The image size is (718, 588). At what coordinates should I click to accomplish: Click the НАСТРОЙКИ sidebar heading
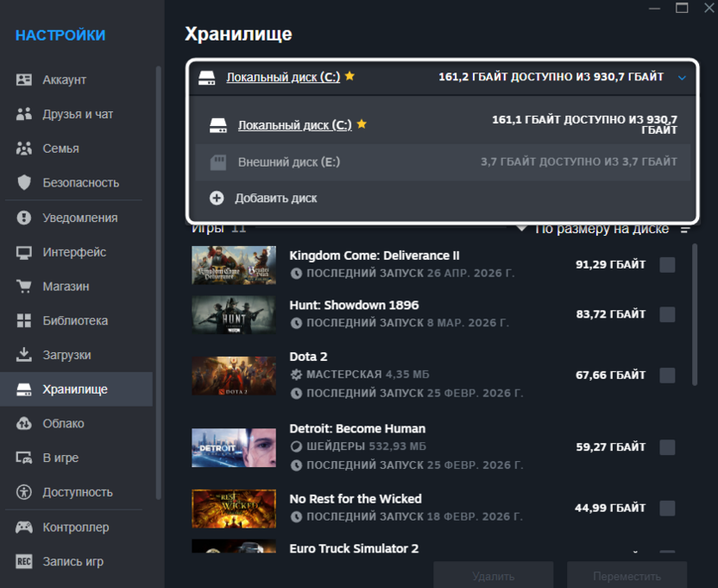(x=60, y=35)
